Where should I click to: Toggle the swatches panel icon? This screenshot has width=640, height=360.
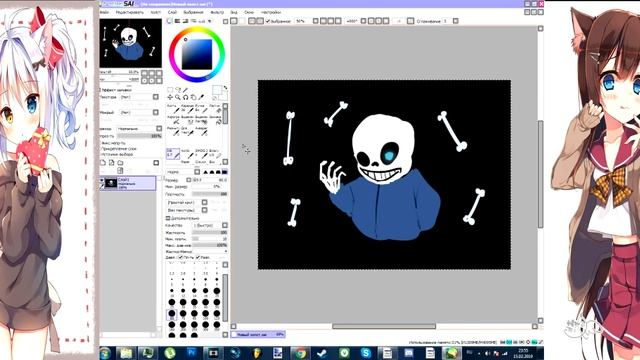(x=203, y=21)
